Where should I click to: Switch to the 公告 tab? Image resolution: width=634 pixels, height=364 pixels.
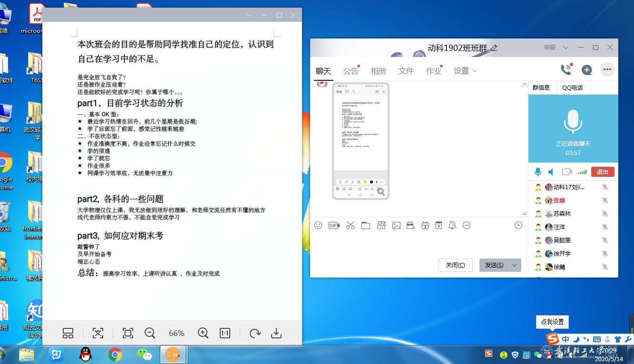click(x=351, y=71)
